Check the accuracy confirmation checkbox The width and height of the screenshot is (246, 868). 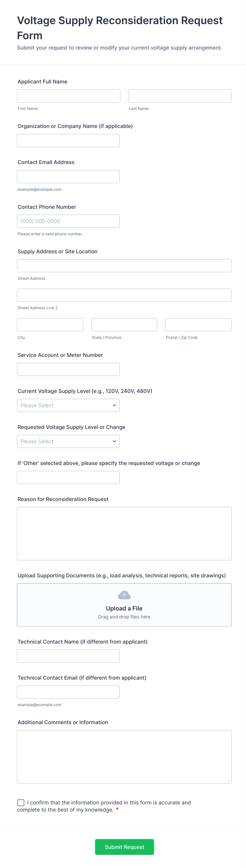coord(21,803)
